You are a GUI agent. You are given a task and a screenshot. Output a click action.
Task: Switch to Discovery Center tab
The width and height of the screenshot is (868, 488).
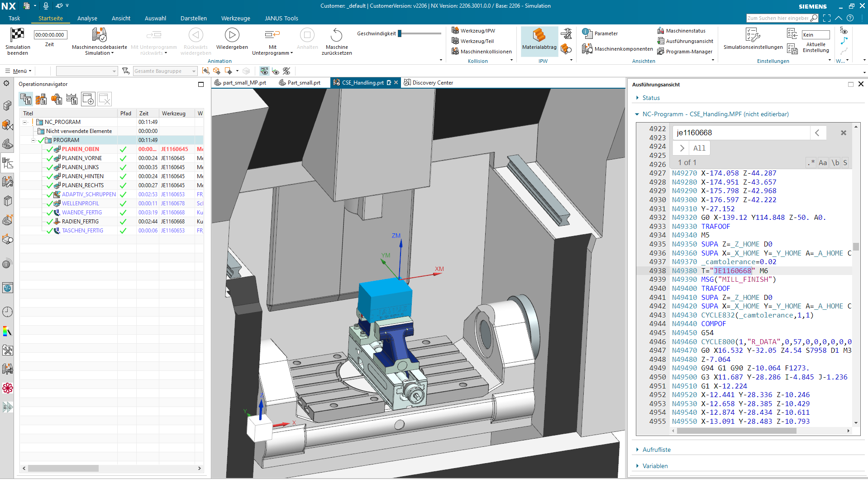click(x=428, y=83)
